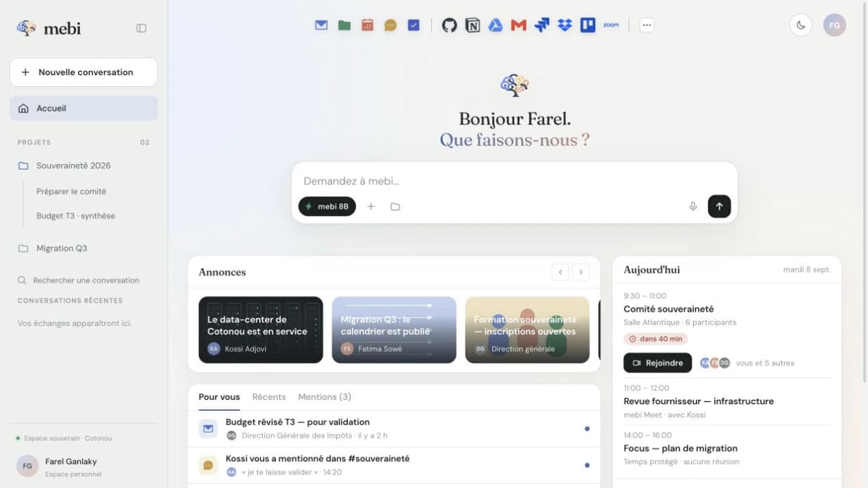868x488 pixels.
Task: Open the Formation souveraineté announcement card
Action: pyautogui.click(x=527, y=329)
